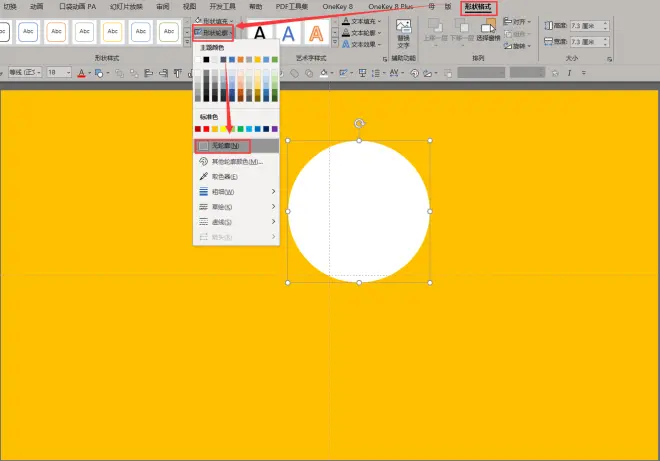Pick the Eyedropper (取色器) entry
The width and height of the screenshot is (660, 461).
coord(236,176)
